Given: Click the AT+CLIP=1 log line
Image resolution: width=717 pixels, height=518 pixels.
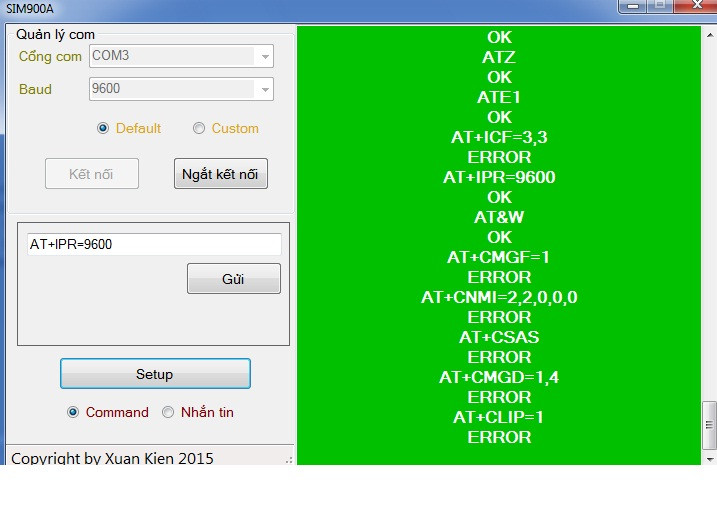Looking at the screenshot, I should [498, 417].
